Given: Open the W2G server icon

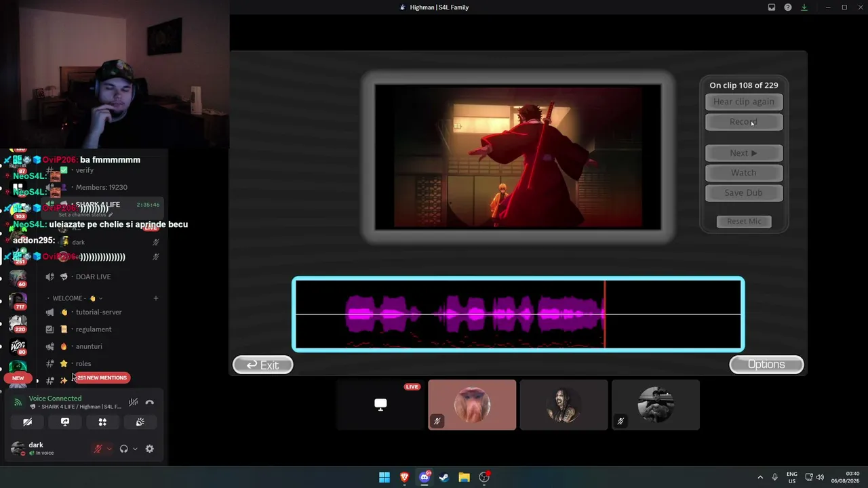Looking at the screenshot, I should click(18, 346).
